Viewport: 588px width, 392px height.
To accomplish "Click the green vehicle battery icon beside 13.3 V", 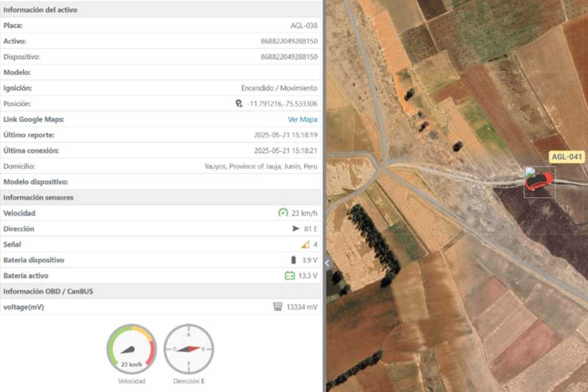I will [x=290, y=276].
